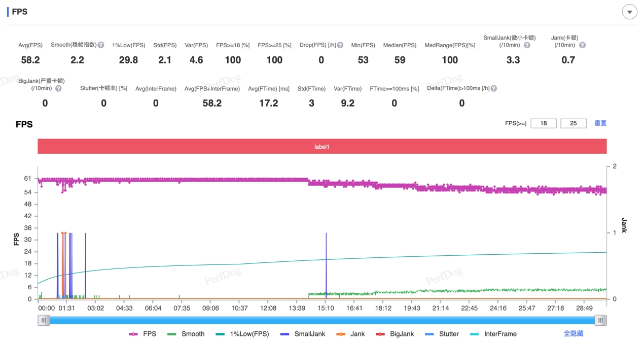Toggle Jank series in the legend
This screenshot has height=339, width=644.
(350, 334)
